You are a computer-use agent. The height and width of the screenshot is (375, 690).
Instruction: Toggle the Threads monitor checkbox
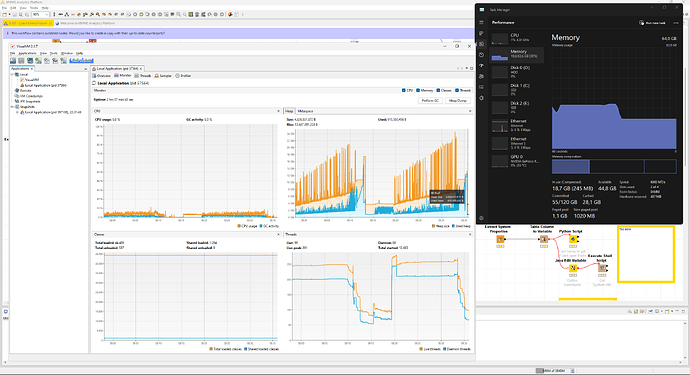(457, 90)
